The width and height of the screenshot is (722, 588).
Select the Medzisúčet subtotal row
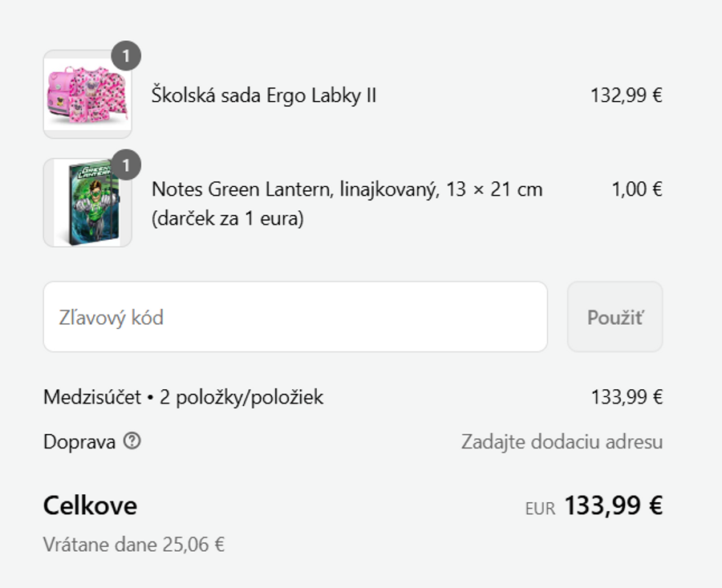click(183, 395)
